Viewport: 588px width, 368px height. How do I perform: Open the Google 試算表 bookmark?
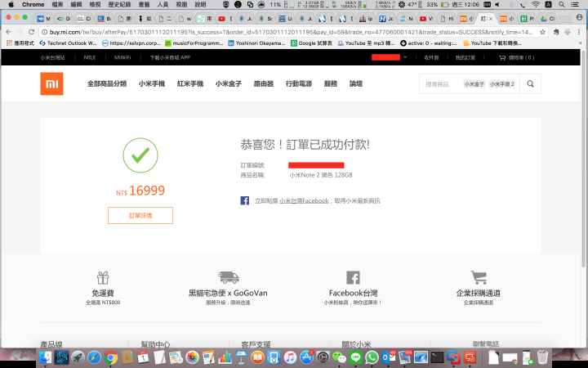point(312,43)
